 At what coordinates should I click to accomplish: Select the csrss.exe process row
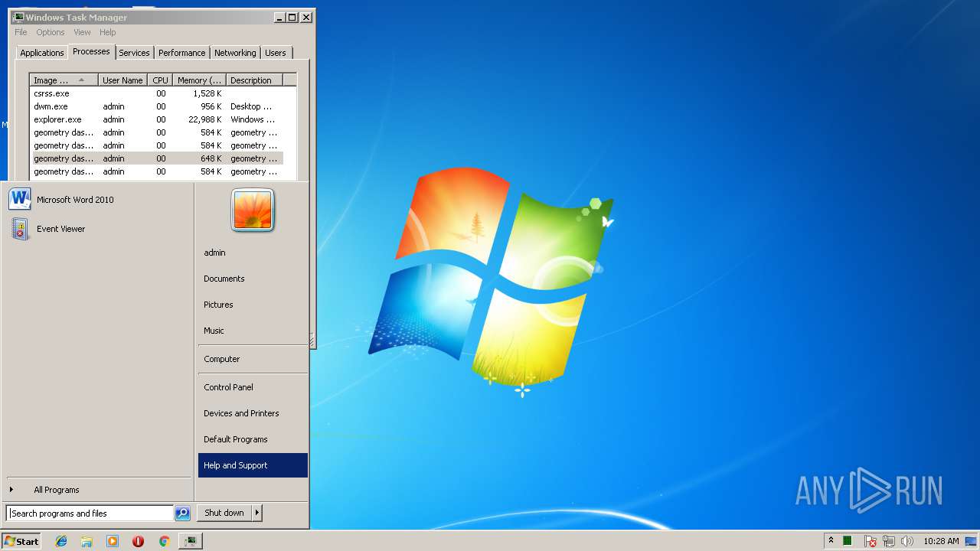pos(156,93)
